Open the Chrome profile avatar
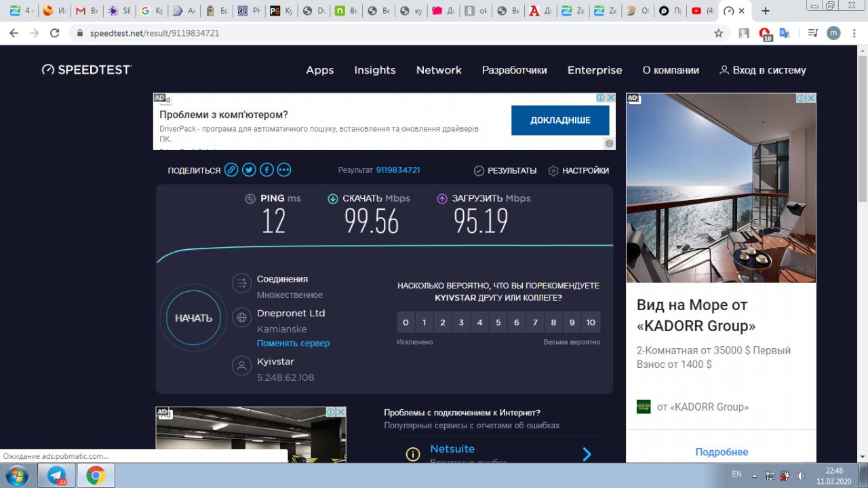 833,33
